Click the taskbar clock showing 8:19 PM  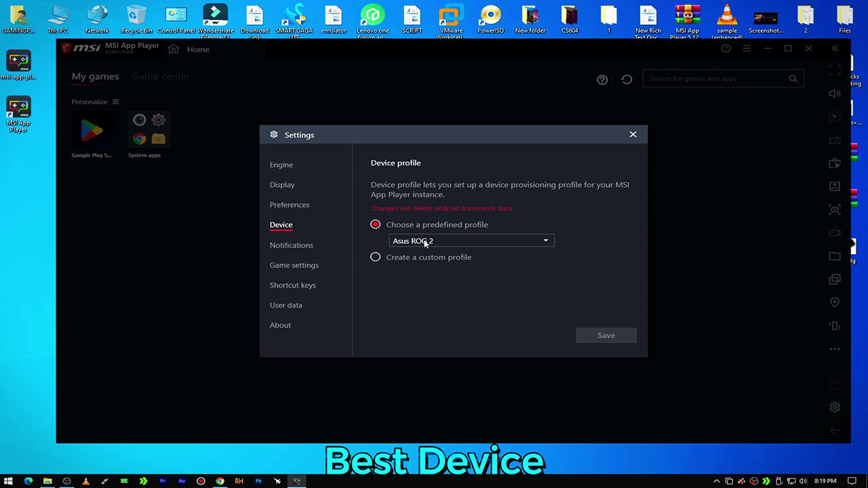pyautogui.click(x=825, y=481)
